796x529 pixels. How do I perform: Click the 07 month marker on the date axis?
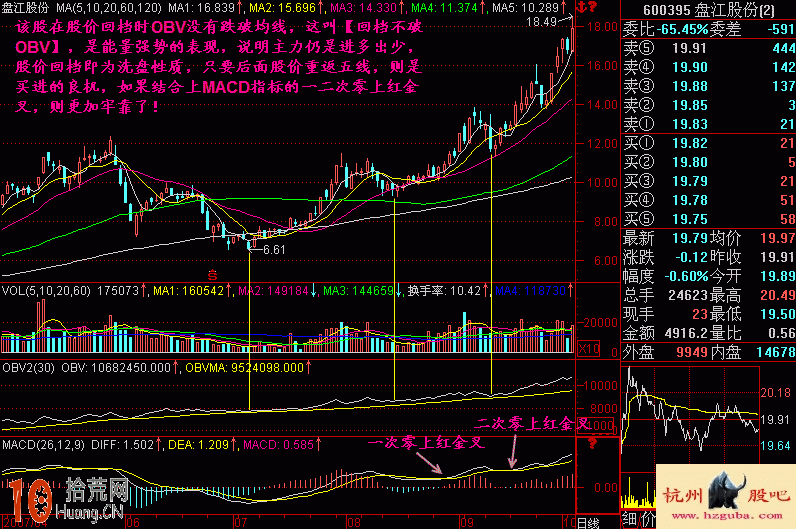pyautogui.click(x=241, y=522)
